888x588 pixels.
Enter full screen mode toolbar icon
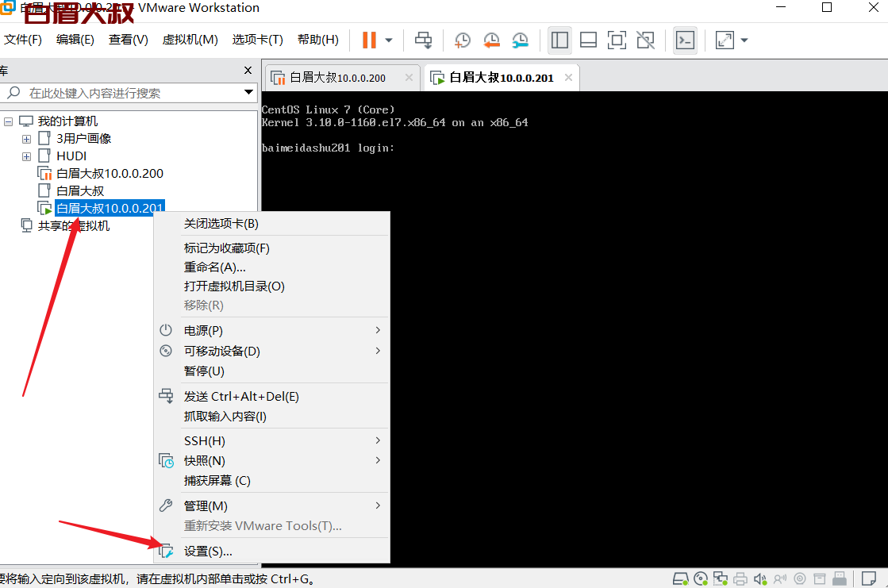617,40
